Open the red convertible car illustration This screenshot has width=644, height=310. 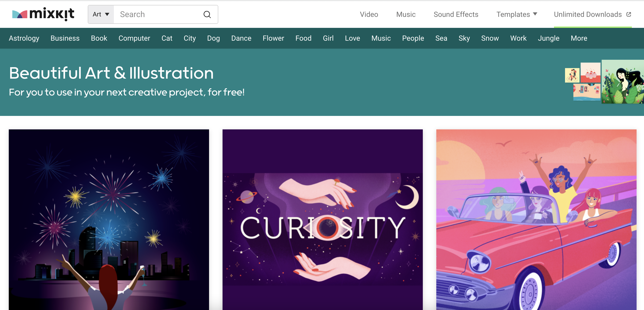(x=536, y=220)
